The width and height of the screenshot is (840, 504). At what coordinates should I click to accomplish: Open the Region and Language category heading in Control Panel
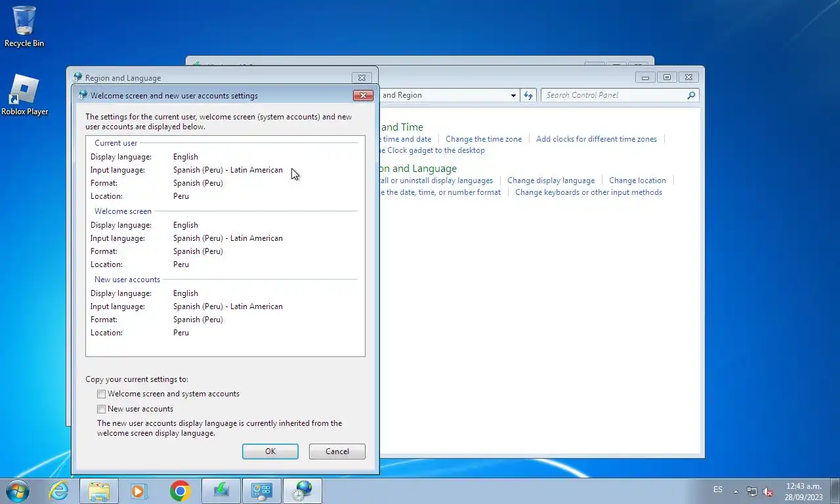click(x=418, y=169)
